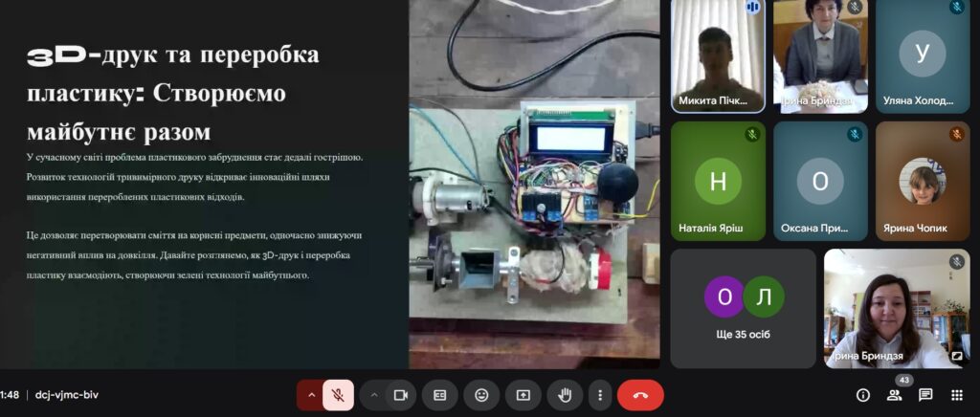Open the emoji reactions picker
This screenshot has height=417, width=980.
pyautogui.click(x=481, y=394)
